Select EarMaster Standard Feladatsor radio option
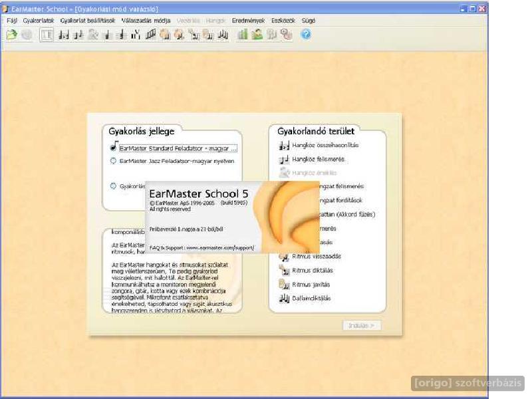The image size is (532, 399). (174, 148)
